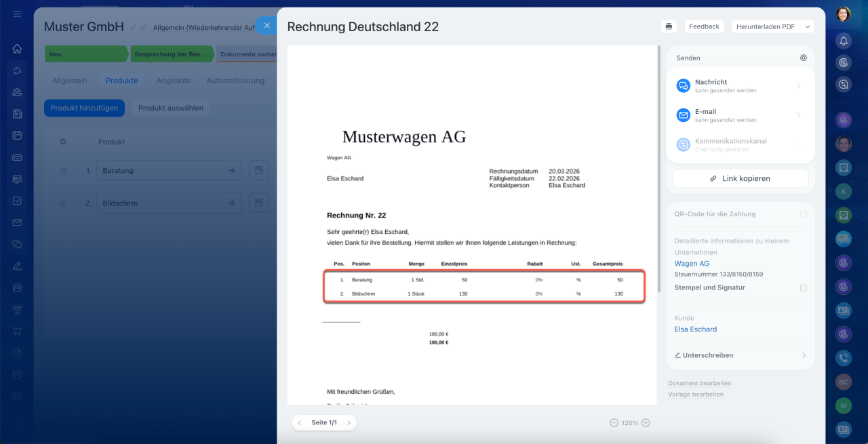Click the zoom in plus icon

pyautogui.click(x=646, y=422)
